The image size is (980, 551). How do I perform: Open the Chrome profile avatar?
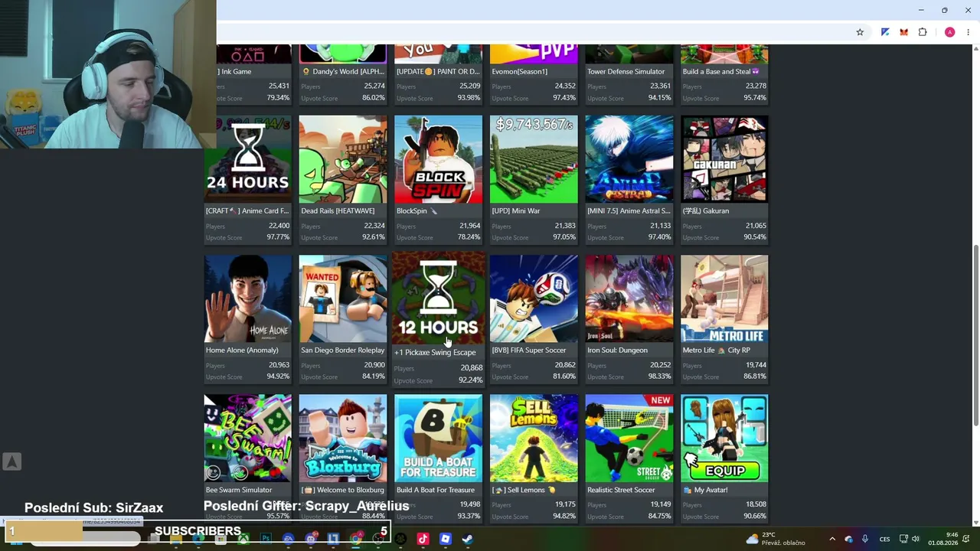click(x=949, y=32)
